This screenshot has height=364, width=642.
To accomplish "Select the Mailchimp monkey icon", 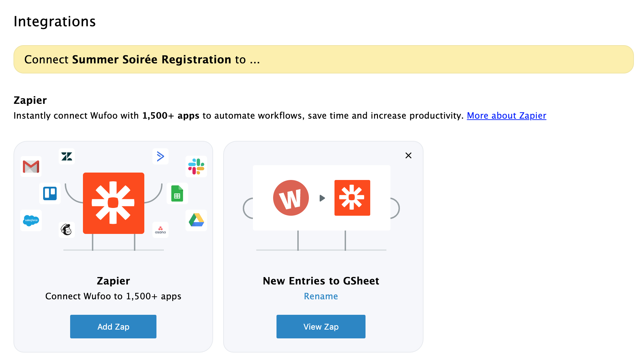I will [x=67, y=229].
